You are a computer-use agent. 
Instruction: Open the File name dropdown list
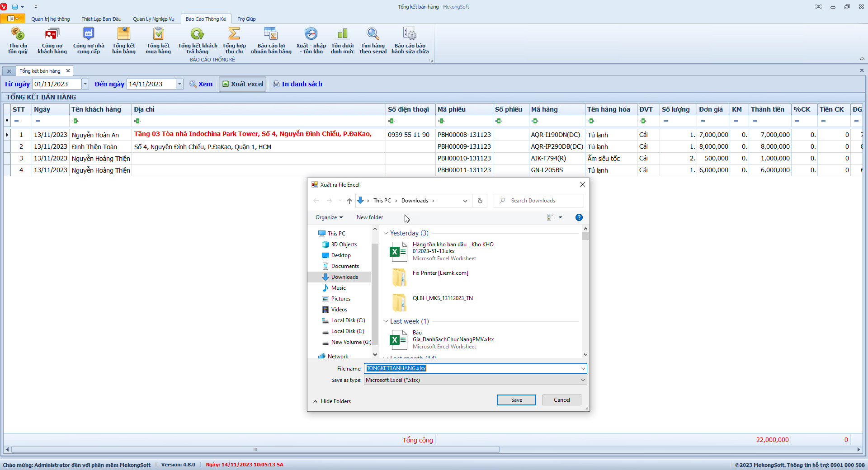pos(583,369)
